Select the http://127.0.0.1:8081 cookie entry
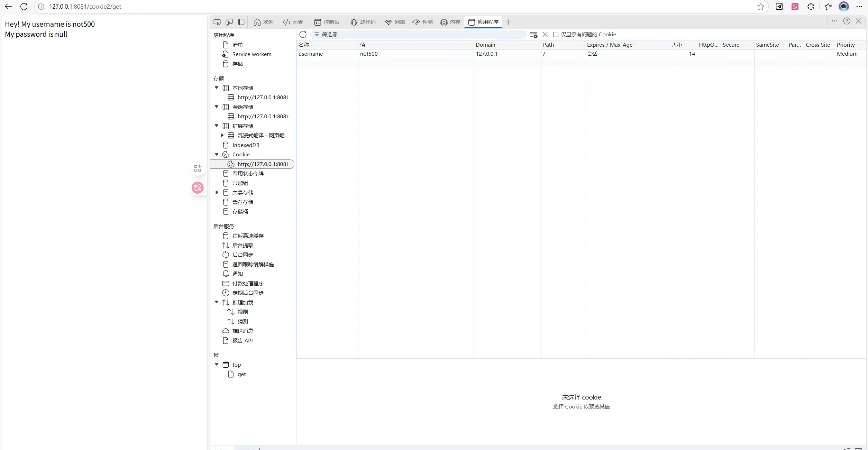 click(x=252, y=164)
